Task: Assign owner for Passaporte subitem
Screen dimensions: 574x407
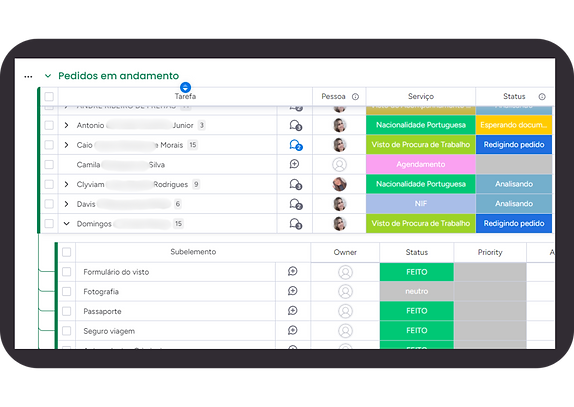Action: pos(345,311)
